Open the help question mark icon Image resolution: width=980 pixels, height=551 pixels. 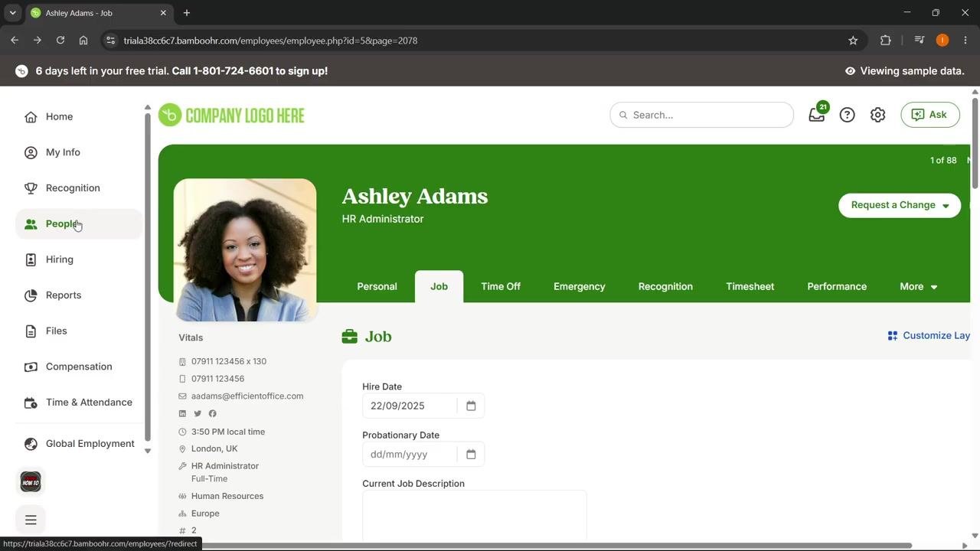(x=847, y=115)
